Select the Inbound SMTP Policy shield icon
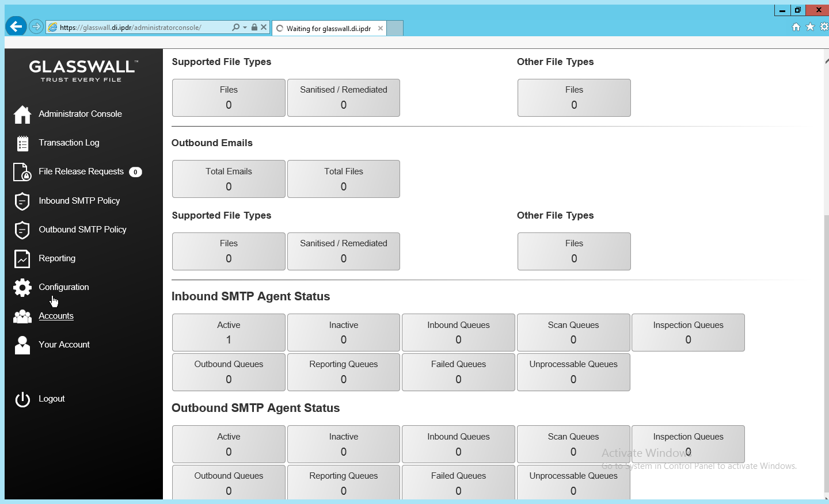829x504 pixels. [x=22, y=201]
